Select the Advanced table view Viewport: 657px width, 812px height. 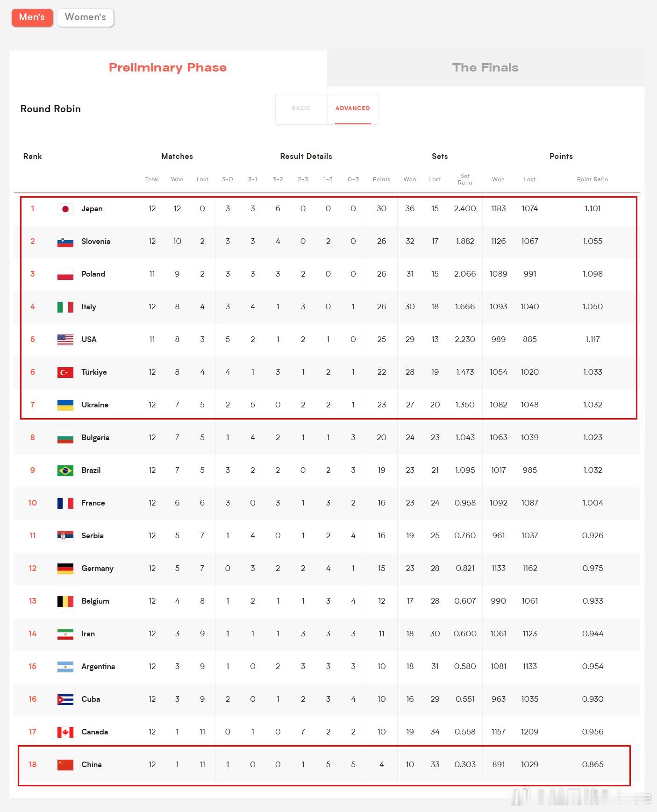click(353, 109)
